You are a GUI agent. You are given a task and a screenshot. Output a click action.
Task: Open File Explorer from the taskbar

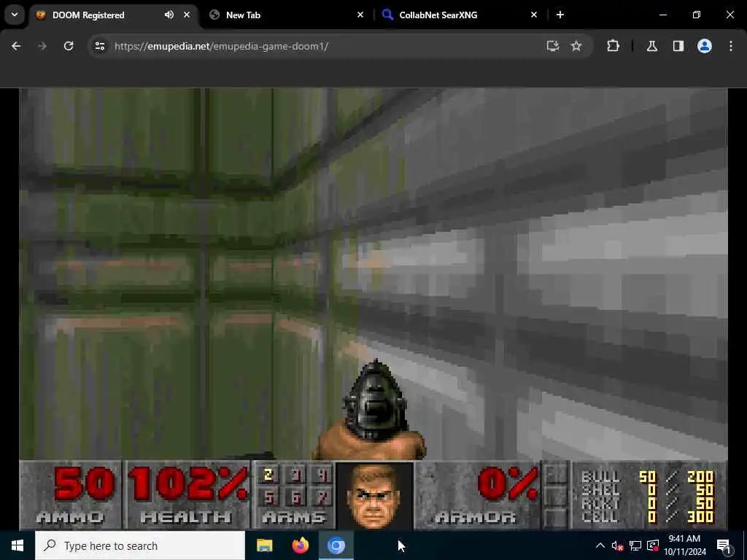tap(264, 545)
